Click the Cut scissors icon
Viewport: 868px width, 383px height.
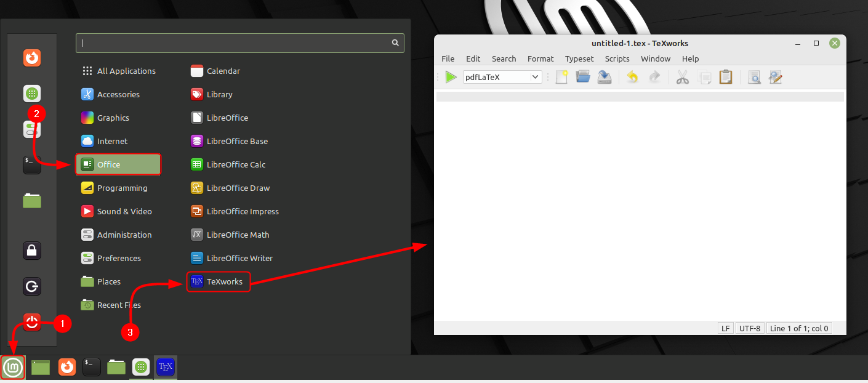(682, 77)
